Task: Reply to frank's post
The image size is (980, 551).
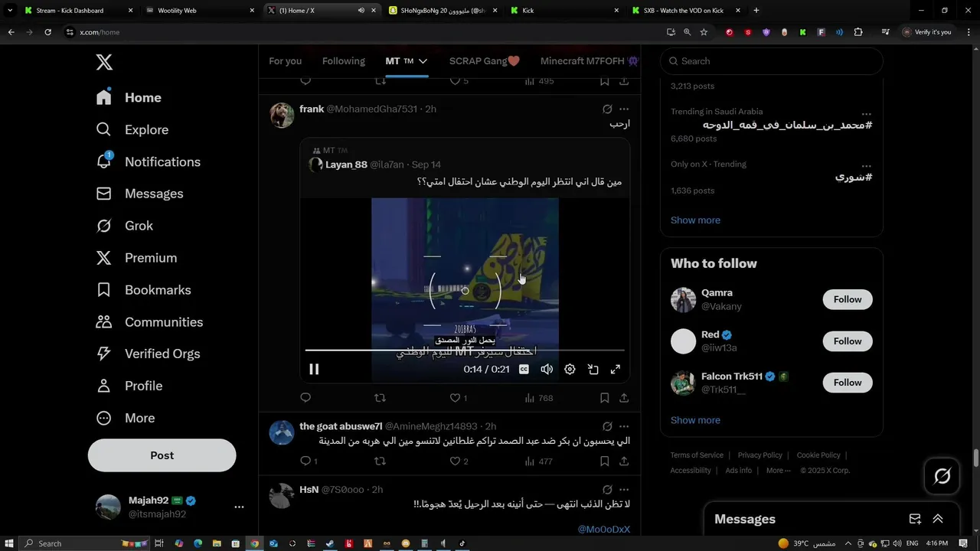Action: pyautogui.click(x=305, y=398)
